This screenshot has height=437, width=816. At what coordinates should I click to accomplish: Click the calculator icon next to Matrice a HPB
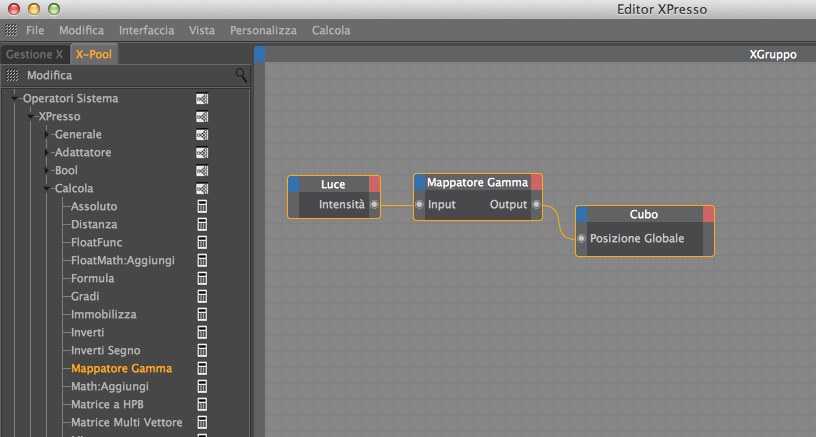point(202,404)
